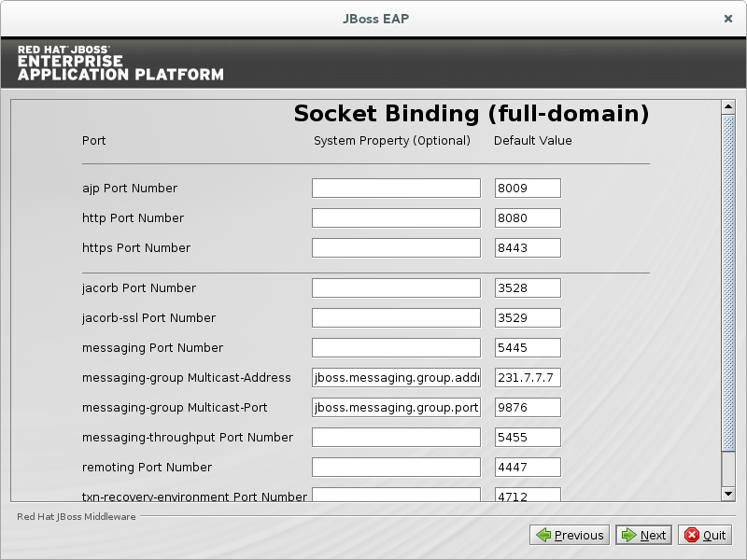This screenshot has height=560, width=747.
Task: Select the messaging-group Multicast-Port system property field
Action: point(396,408)
